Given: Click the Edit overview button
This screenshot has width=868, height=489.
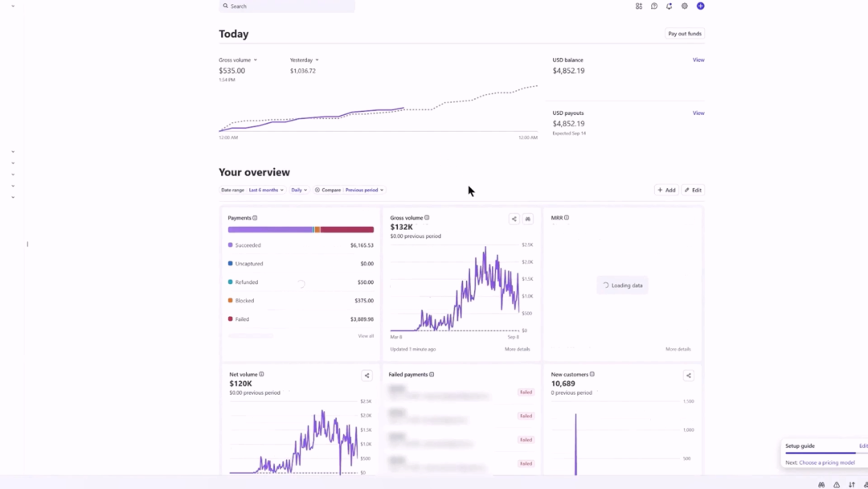Looking at the screenshot, I should pos(693,190).
